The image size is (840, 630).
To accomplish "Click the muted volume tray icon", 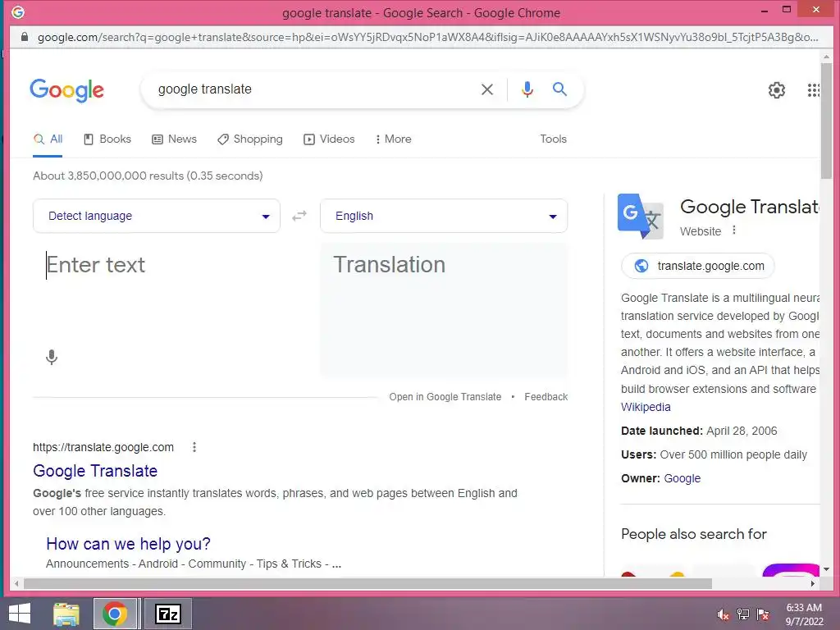I will (x=724, y=614).
